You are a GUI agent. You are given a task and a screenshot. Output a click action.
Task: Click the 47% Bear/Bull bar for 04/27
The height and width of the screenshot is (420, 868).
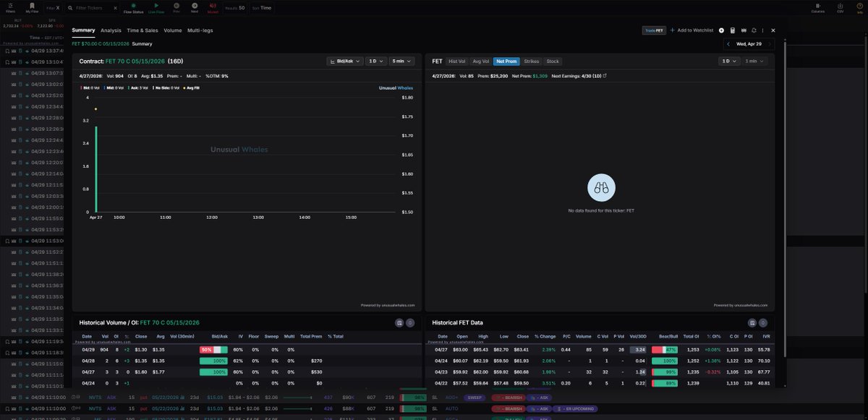point(665,349)
